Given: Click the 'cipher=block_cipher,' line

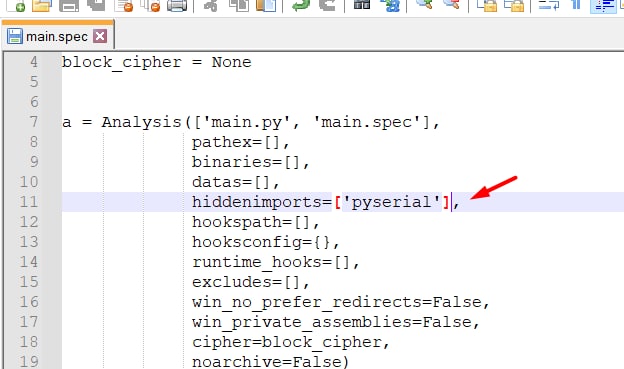Looking at the screenshot, I should tap(291, 342).
